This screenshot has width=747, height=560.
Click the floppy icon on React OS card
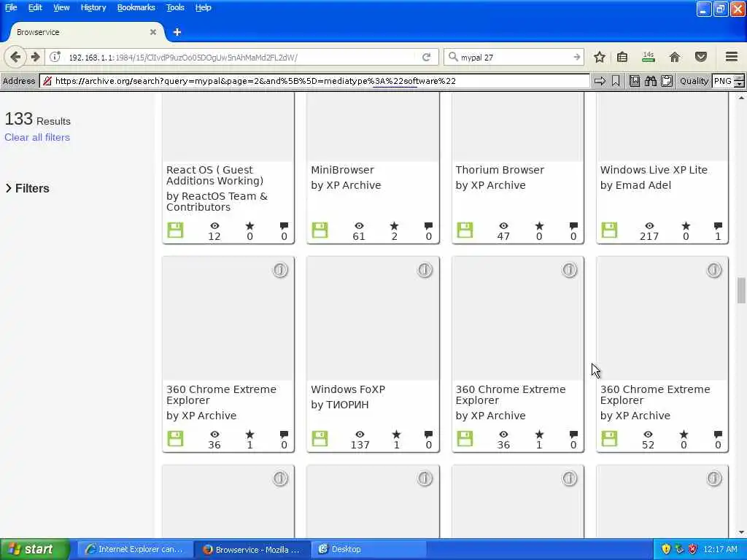175,230
